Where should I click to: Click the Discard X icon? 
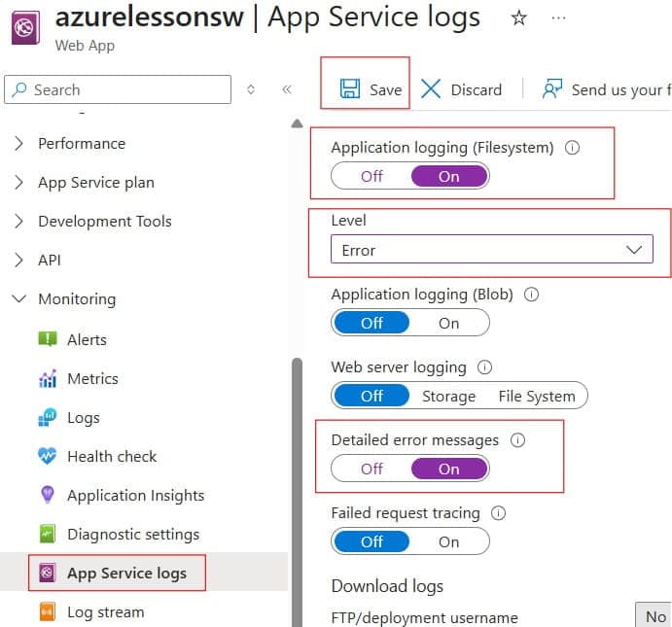click(x=431, y=89)
